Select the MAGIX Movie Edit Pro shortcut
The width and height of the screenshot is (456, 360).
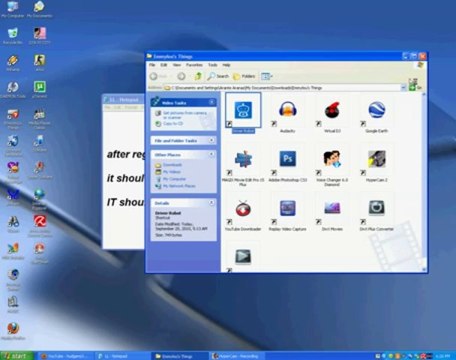[x=243, y=159]
